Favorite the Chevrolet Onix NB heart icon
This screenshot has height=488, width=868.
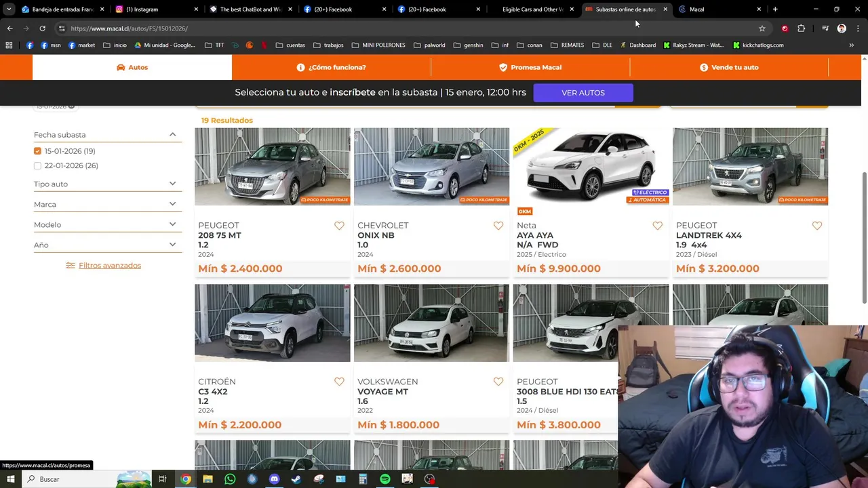coord(498,226)
